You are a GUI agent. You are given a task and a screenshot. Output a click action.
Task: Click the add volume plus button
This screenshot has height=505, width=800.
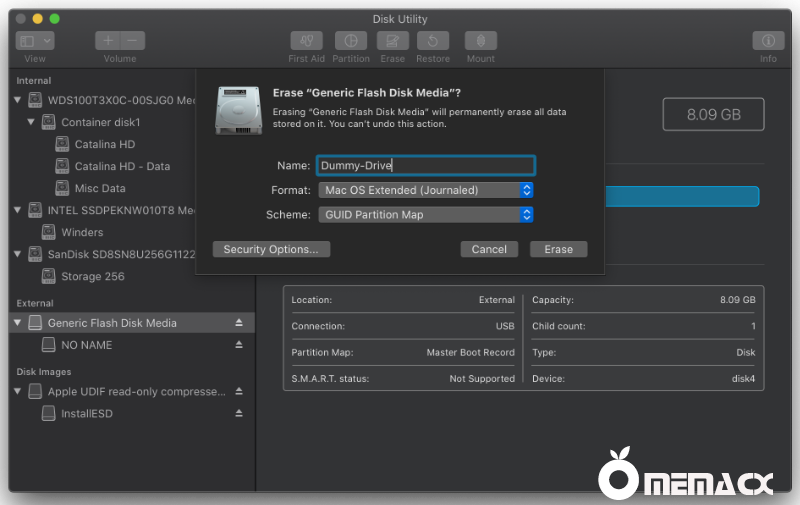(x=107, y=41)
